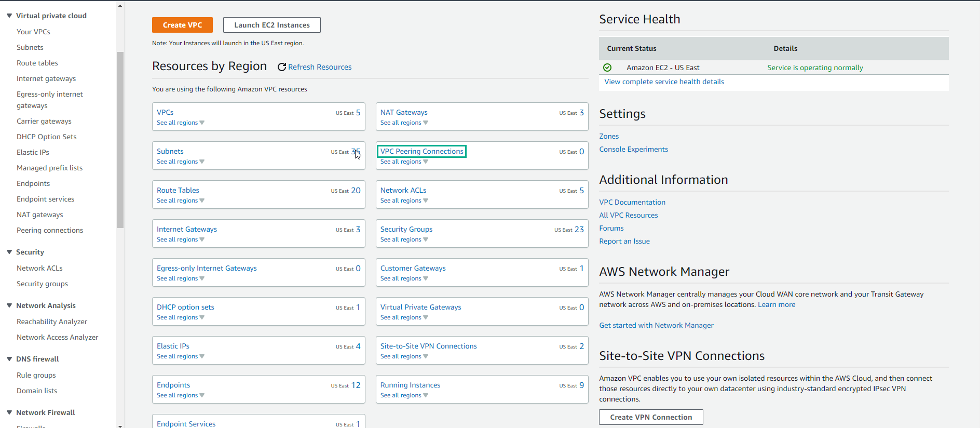Image resolution: width=980 pixels, height=428 pixels.
Task: Open Zones under Settings
Action: (609, 136)
